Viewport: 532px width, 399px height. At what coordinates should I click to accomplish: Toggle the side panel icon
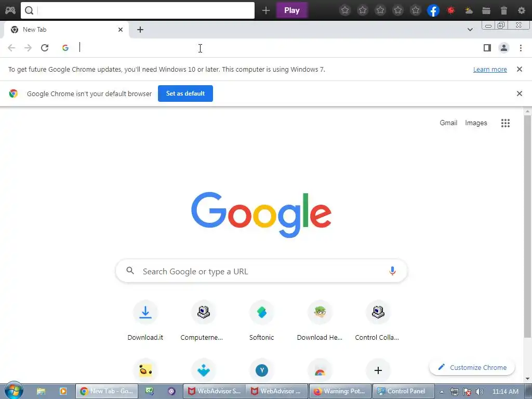(487, 48)
